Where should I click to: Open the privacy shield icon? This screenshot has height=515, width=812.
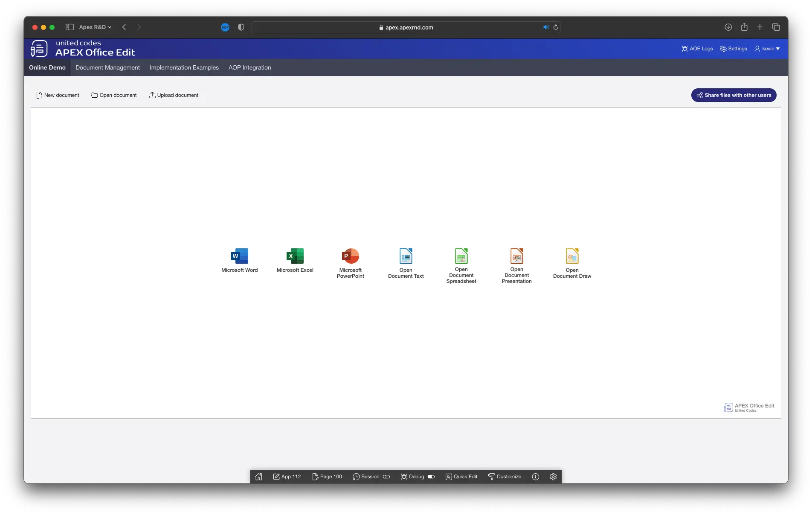pos(241,27)
